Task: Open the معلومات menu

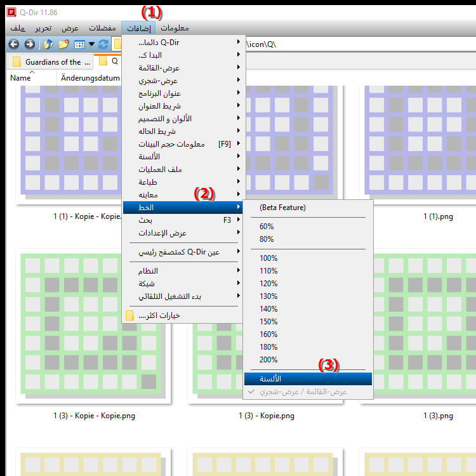Action: point(175,29)
